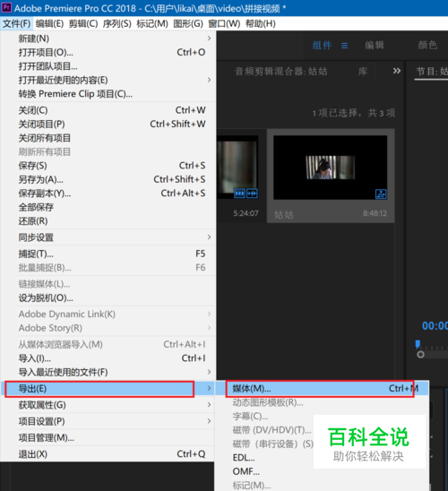
Task: Click the zoom scrollbar handle circle under program monitor
Action: click(421, 355)
